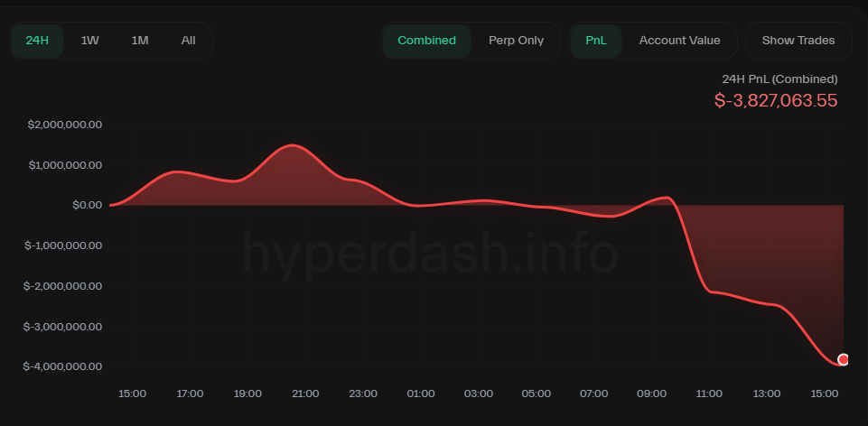Click the 07:00 time axis label

(x=593, y=394)
